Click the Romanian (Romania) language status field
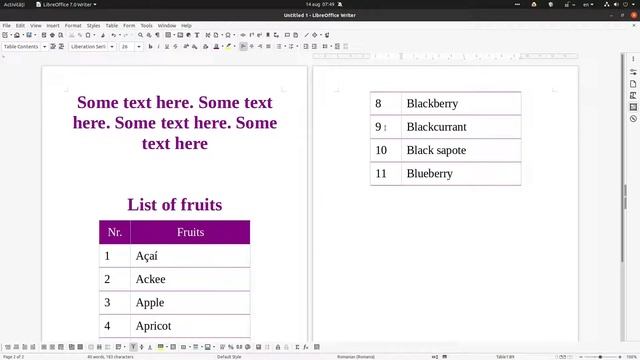 point(356,357)
